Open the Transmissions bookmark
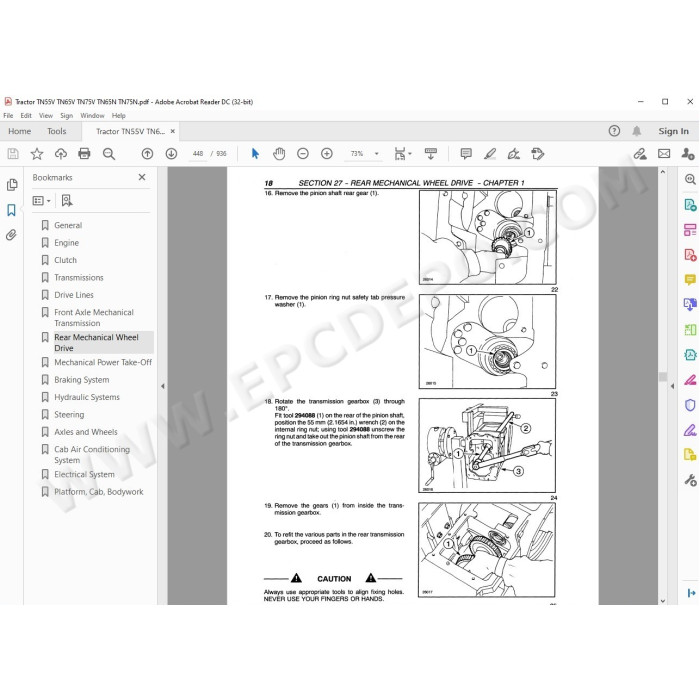Viewport: 700px width, 700px height. tap(79, 278)
